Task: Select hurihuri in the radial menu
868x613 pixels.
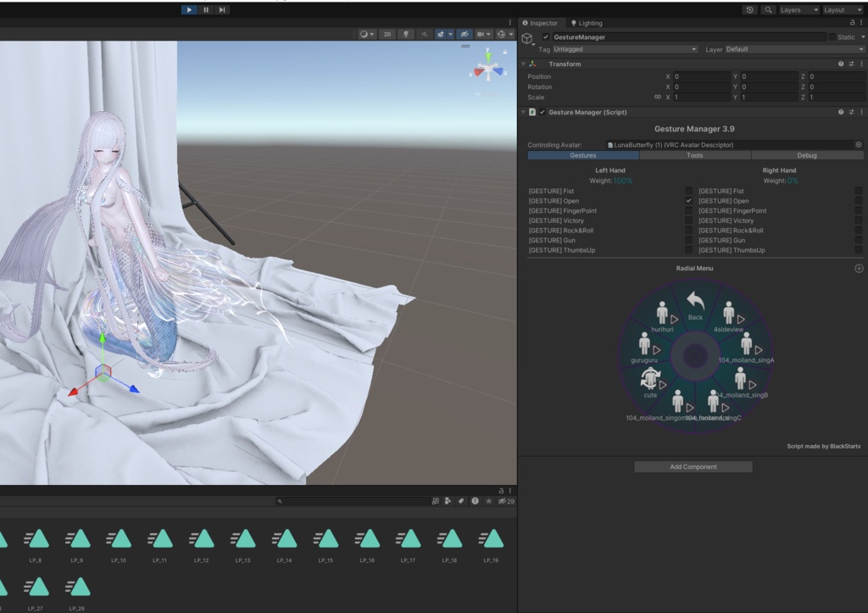Action: (664, 317)
